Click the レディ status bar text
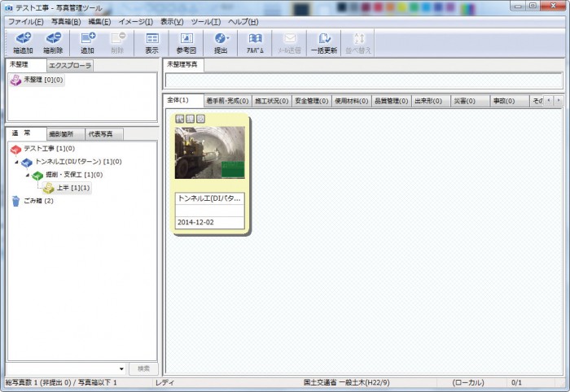 point(164,382)
